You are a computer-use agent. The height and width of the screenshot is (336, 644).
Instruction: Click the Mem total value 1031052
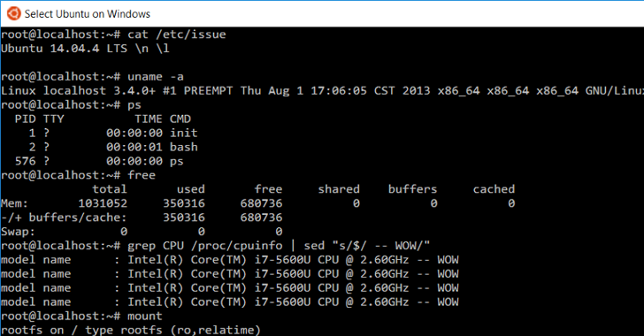pyautogui.click(x=103, y=203)
